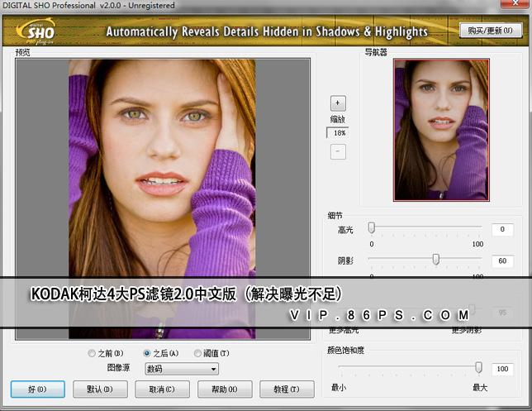Click the color saturation slider handle

point(479,367)
